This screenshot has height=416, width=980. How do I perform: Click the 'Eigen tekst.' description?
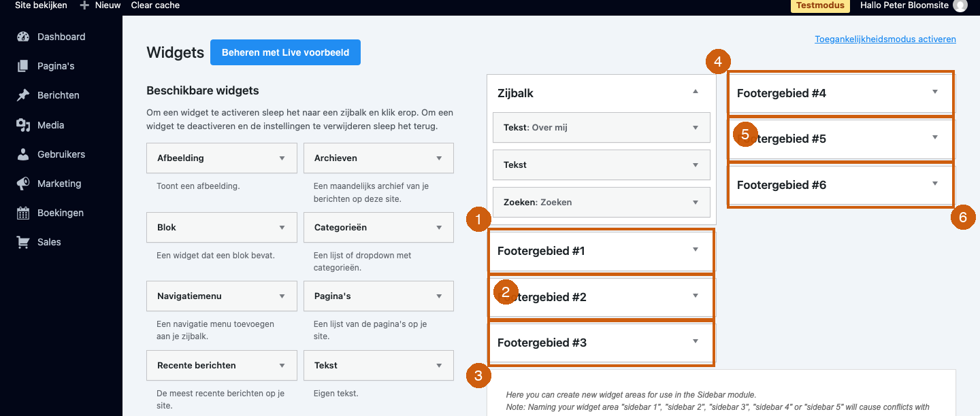click(x=336, y=393)
